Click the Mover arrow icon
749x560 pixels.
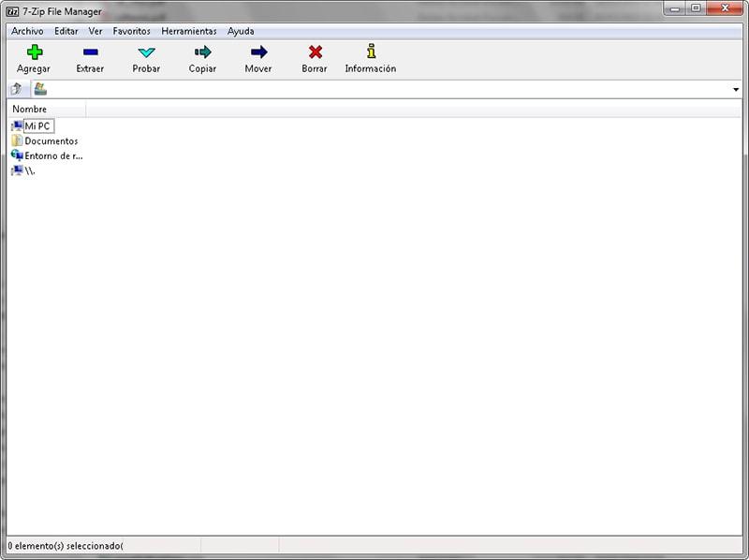tap(258, 52)
